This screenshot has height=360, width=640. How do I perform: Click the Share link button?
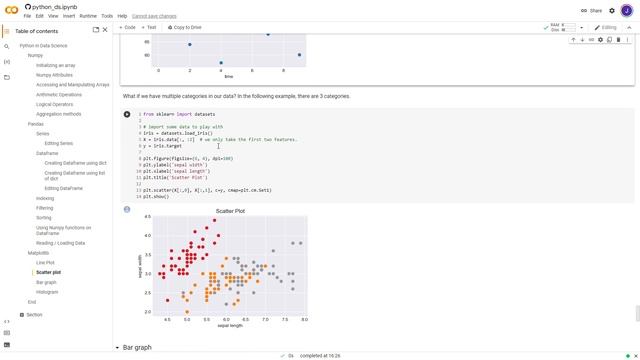coord(591,11)
